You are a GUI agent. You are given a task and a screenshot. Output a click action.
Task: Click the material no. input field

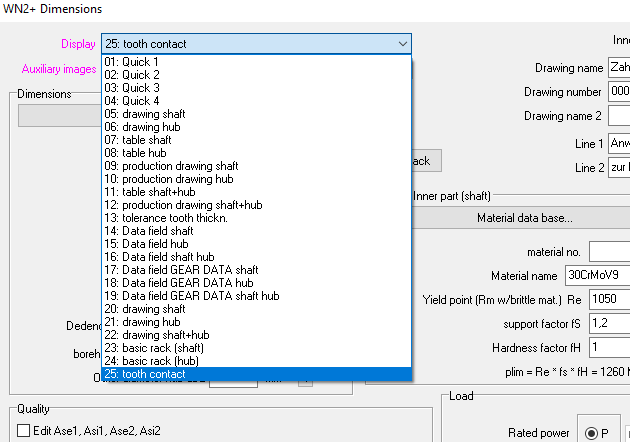click(x=608, y=251)
